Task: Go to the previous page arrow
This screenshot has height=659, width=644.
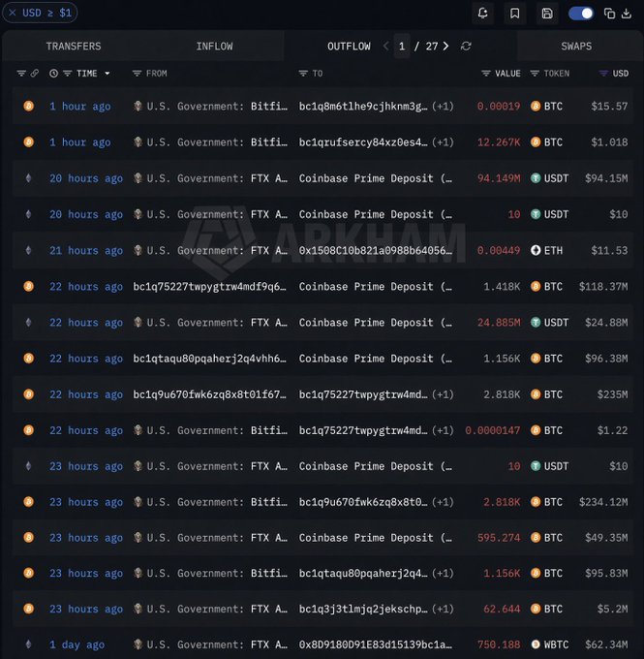Action: pos(385,46)
